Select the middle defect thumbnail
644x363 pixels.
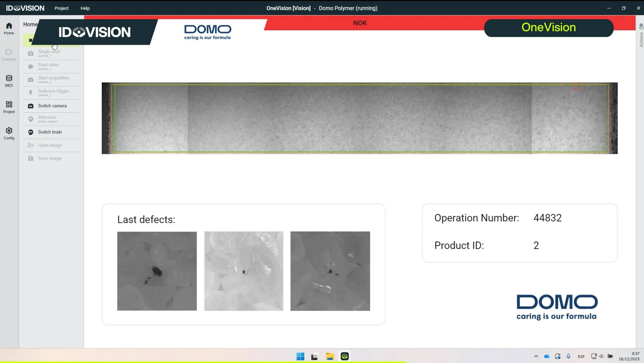click(x=244, y=271)
